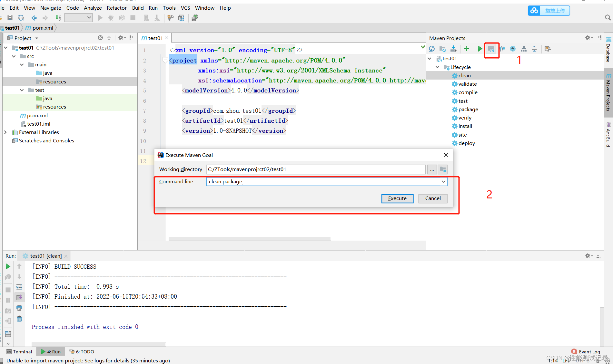Open Maven Settings icon
This screenshot has width=613, height=364.
548,49
